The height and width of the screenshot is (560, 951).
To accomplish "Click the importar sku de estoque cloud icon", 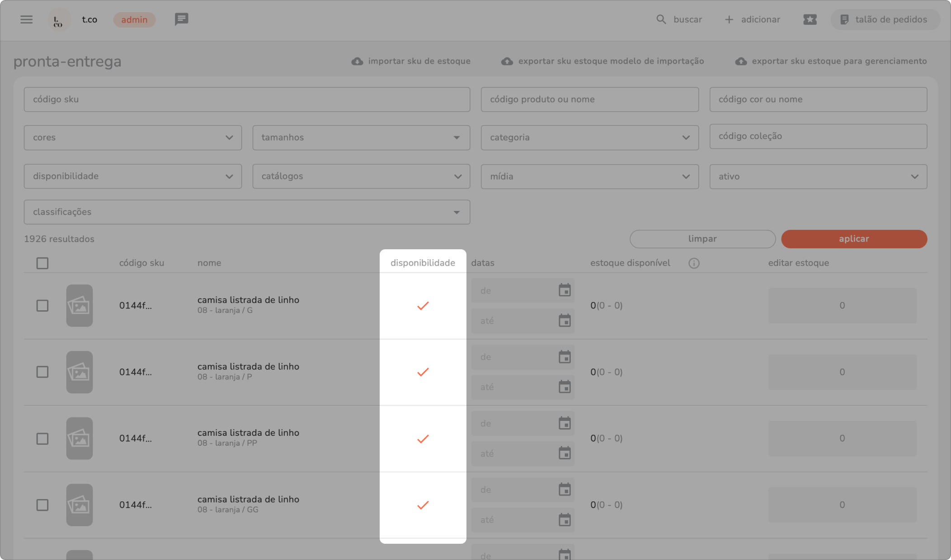I will [x=357, y=61].
